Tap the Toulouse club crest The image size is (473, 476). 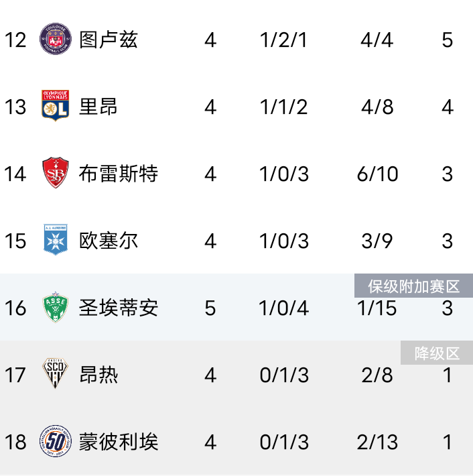coord(56,39)
